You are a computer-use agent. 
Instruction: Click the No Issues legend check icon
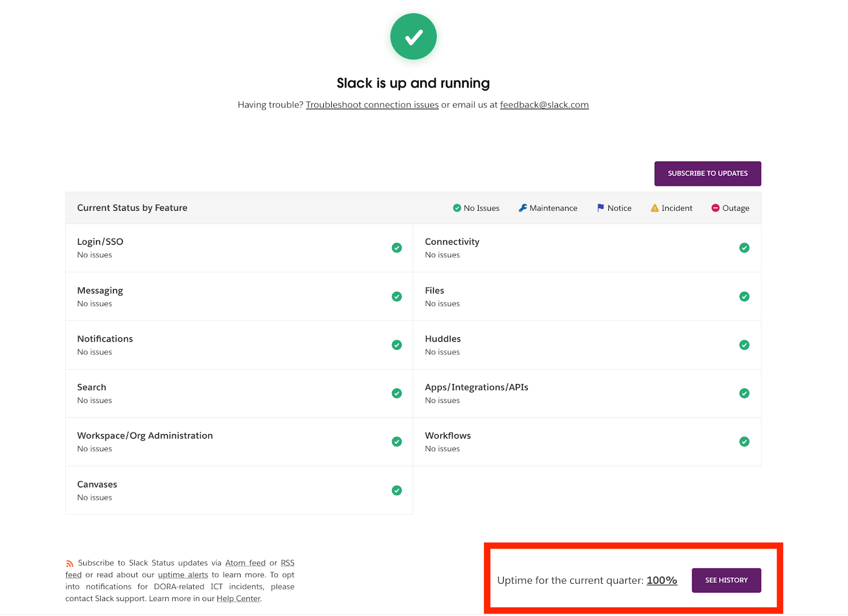click(457, 208)
